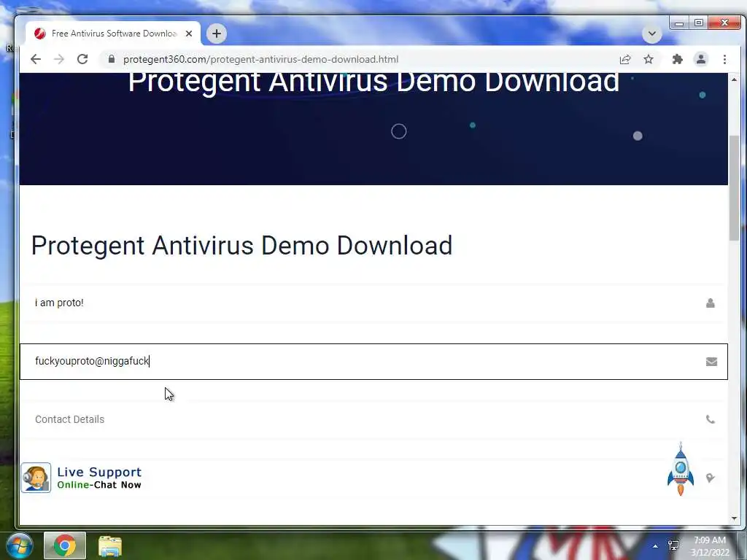
Task: Open Live Support Online-Chat Now
Action: pos(82,478)
